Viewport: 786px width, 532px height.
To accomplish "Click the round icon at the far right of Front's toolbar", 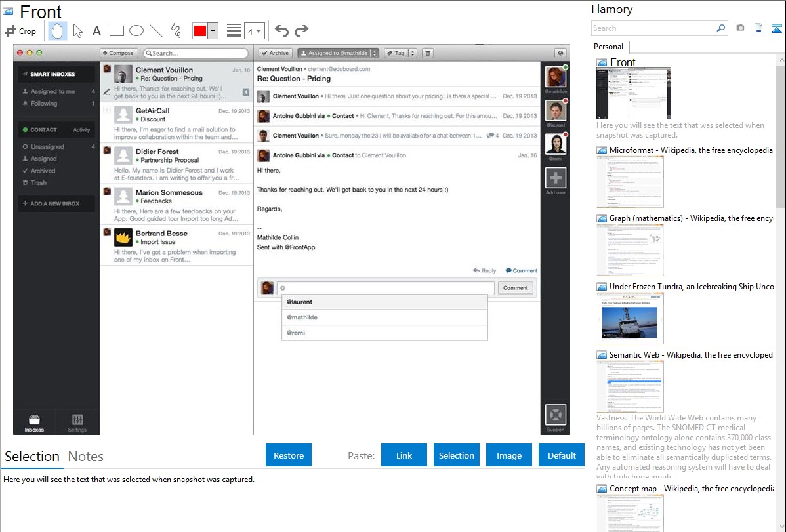I will (x=560, y=53).
